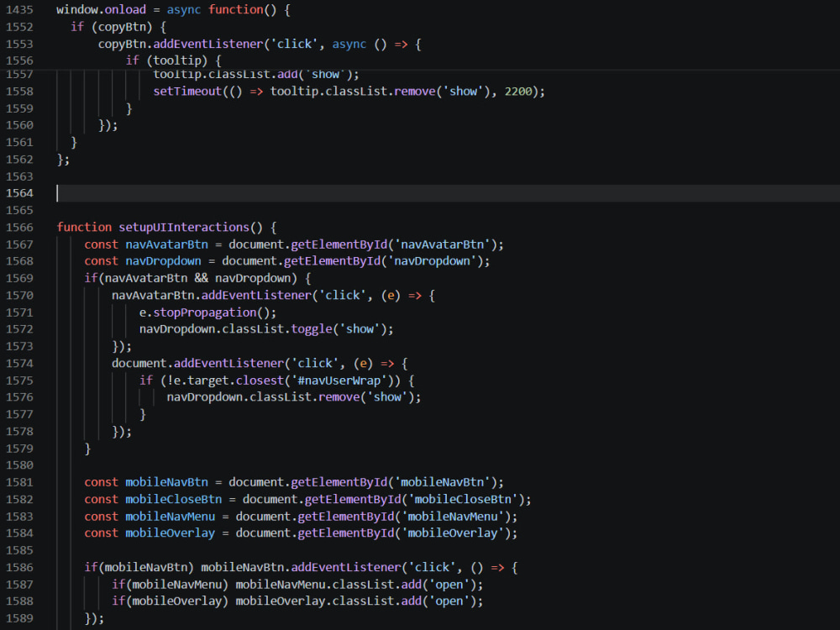Click the '#navUserWrap' closest condition line
This screenshot has height=630, width=840.
pos(277,381)
